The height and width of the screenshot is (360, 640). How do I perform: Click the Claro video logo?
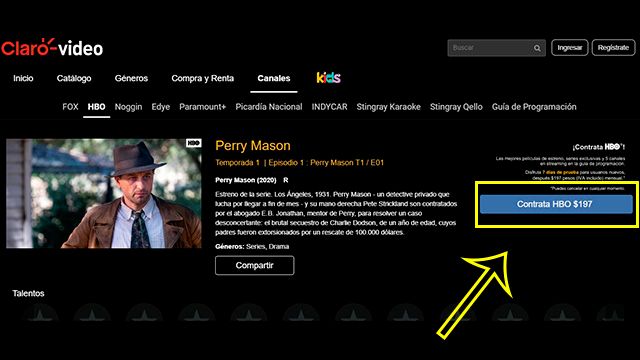52,48
